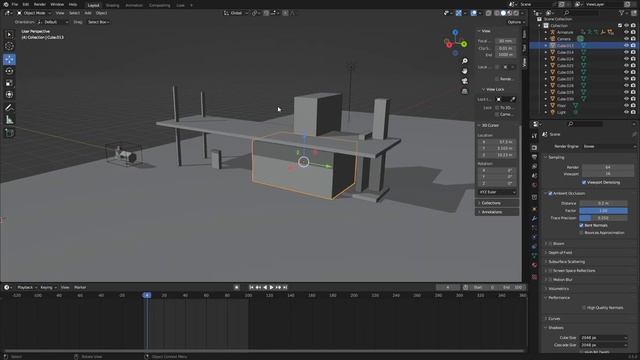Choose the Rotate tool
The image size is (640, 360).
(x=9, y=71)
